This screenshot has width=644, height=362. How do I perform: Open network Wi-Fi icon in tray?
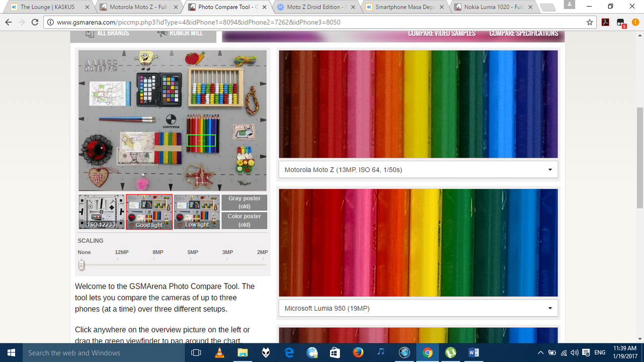click(564, 353)
